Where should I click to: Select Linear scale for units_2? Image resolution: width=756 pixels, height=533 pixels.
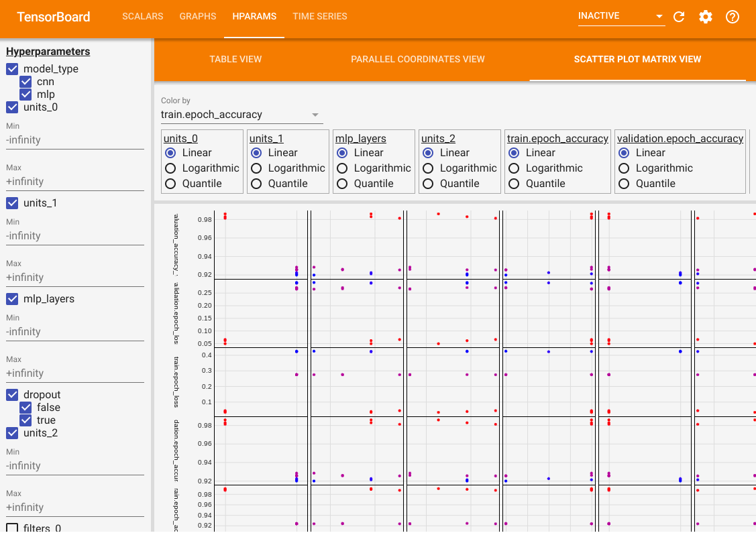click(428, 153)
